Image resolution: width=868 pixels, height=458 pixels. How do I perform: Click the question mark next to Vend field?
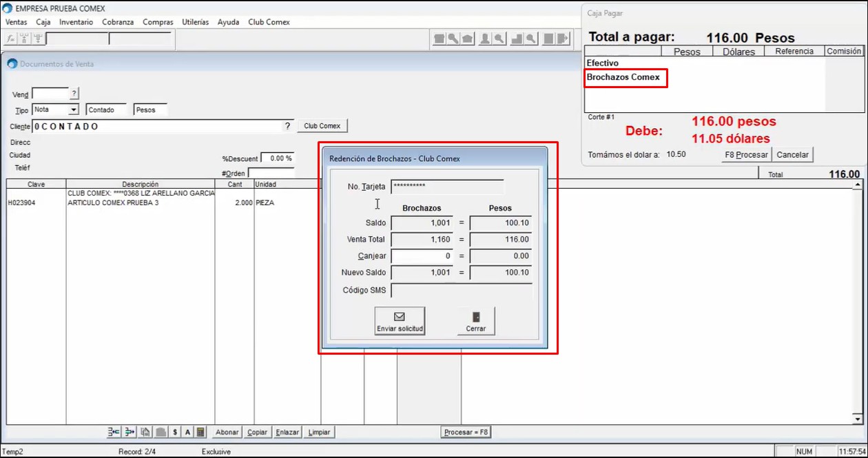click(x=74, y=93)
